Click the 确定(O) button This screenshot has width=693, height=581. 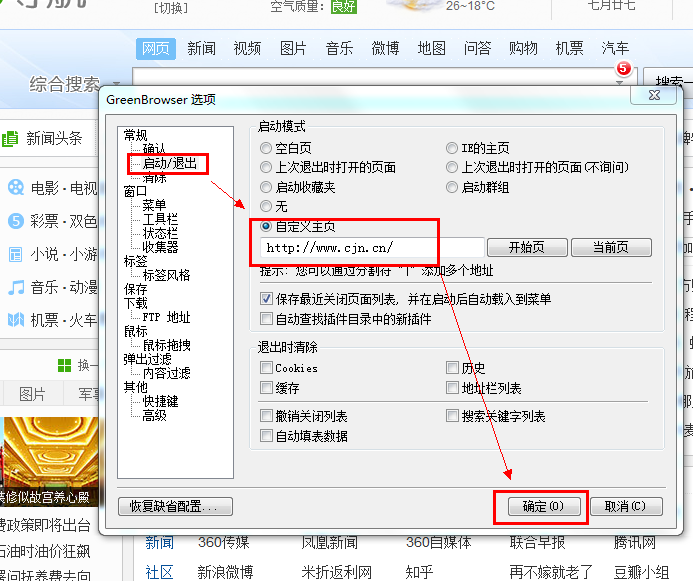point(542,506)
